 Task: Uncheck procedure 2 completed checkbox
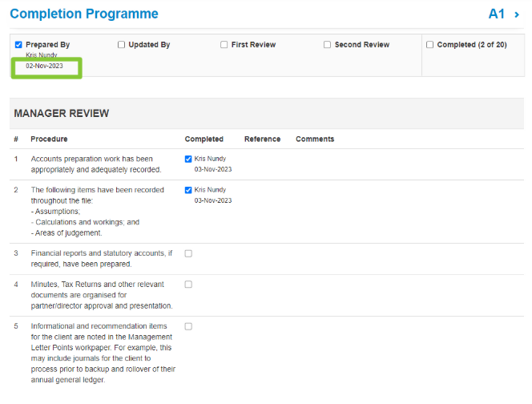(188, 191)
